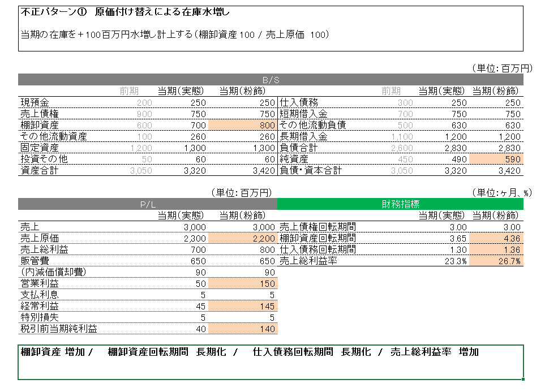Select highlighted 売上原価 cell showing 2,200
545x392 pixels.
point(242,238)
